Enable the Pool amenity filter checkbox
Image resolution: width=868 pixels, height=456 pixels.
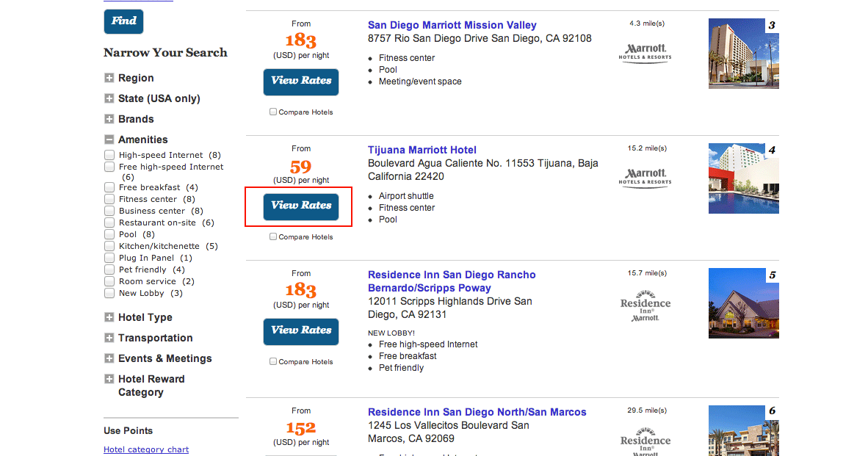pos(109,234)
